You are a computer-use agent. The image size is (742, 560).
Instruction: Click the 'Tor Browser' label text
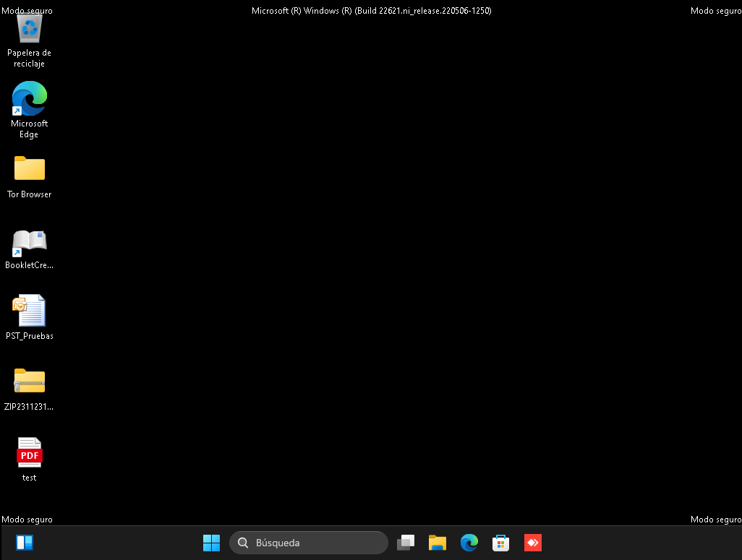pos(30,194)
